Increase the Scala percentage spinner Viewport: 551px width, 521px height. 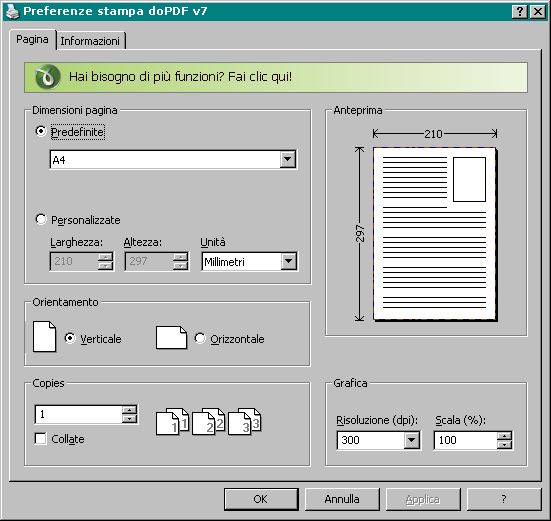pyautogui.click(x=504, y=436)
